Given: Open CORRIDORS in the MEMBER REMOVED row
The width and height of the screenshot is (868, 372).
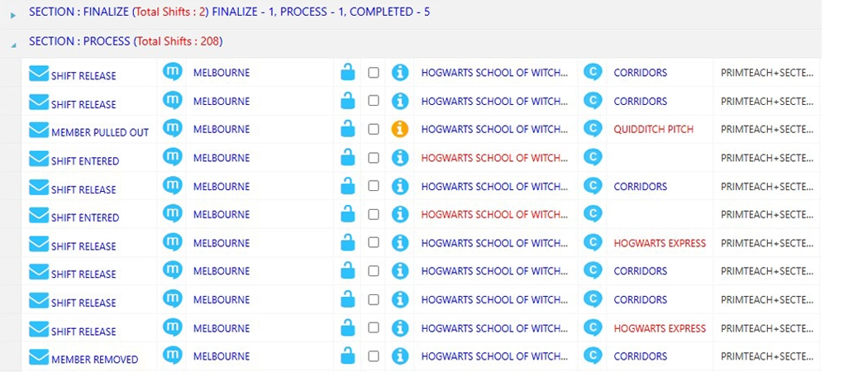Looking at the screenshot, I should click(641, 356).
